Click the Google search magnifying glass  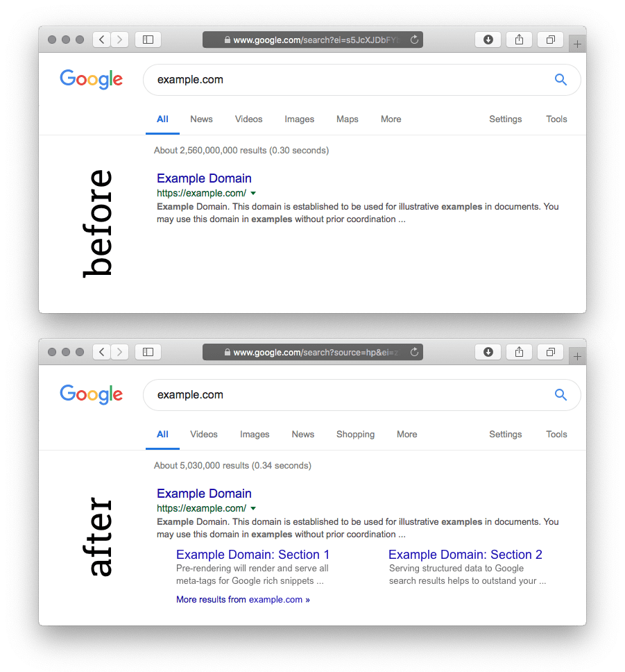[560, 80]
